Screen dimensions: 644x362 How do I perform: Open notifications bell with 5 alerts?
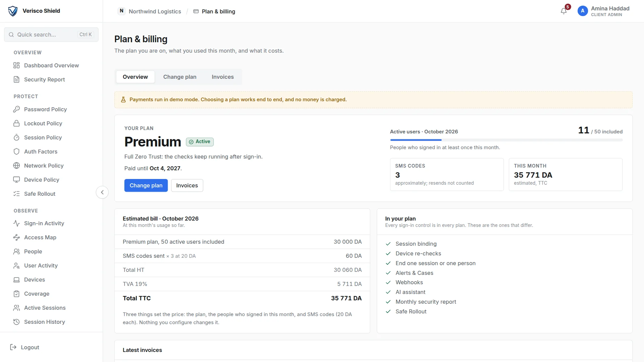click(x=564, y=11)
